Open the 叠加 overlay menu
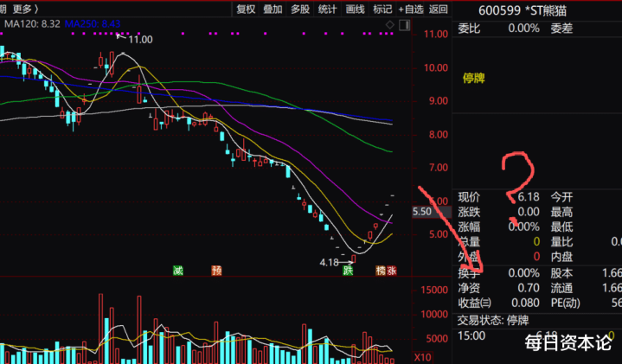Viewport: 622px width, 364px height. point(273,10)
